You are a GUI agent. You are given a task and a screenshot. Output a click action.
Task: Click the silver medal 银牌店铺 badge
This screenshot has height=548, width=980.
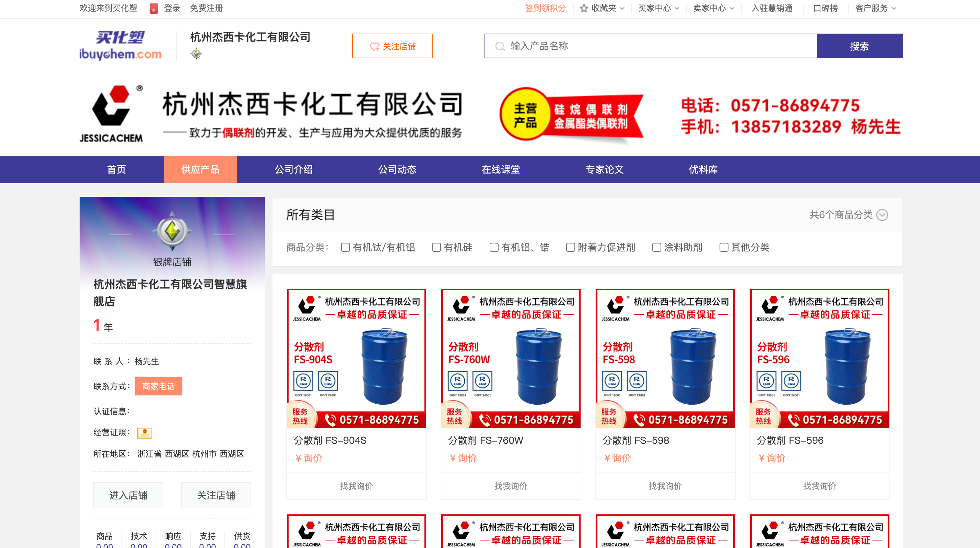[x=172, y=231]
